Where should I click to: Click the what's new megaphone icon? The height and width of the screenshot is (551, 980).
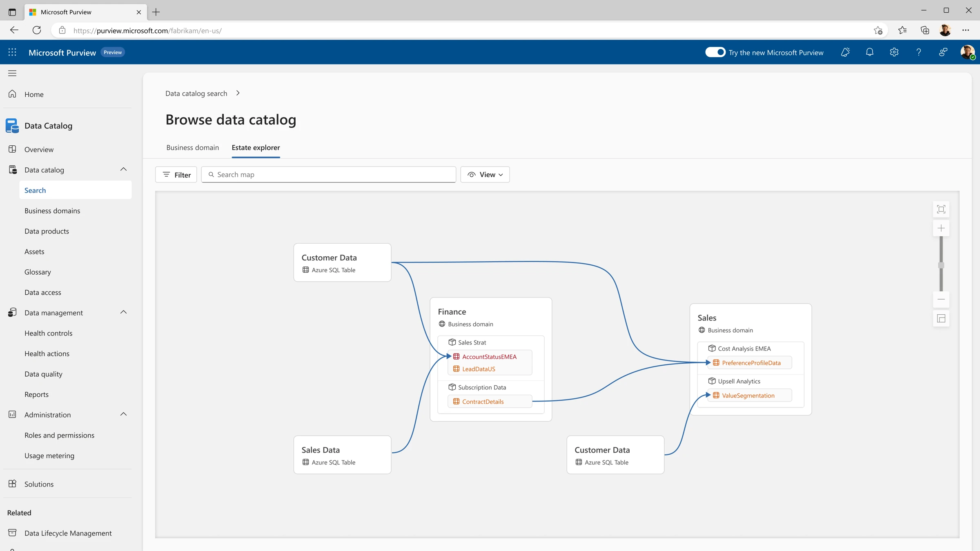pos(845,52)
